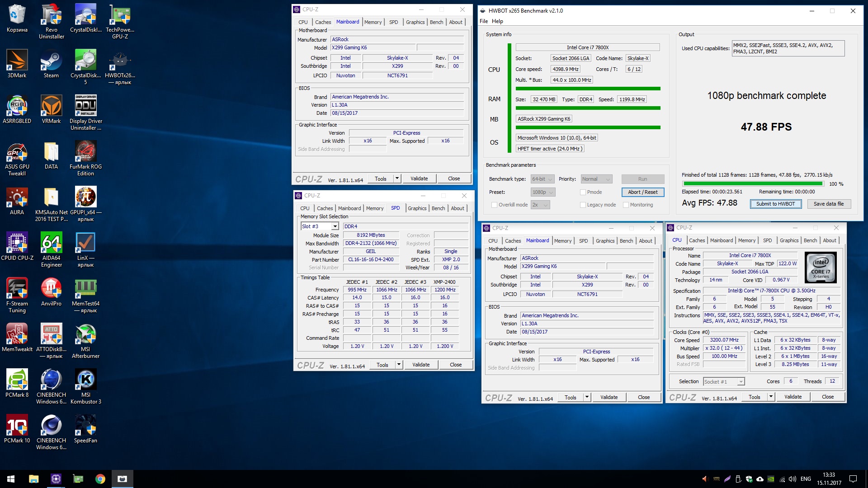The height and width of the screenshot is (488, 868).
Task: Launch MSI Afterburner desktop icon
Action: (85, 341)
